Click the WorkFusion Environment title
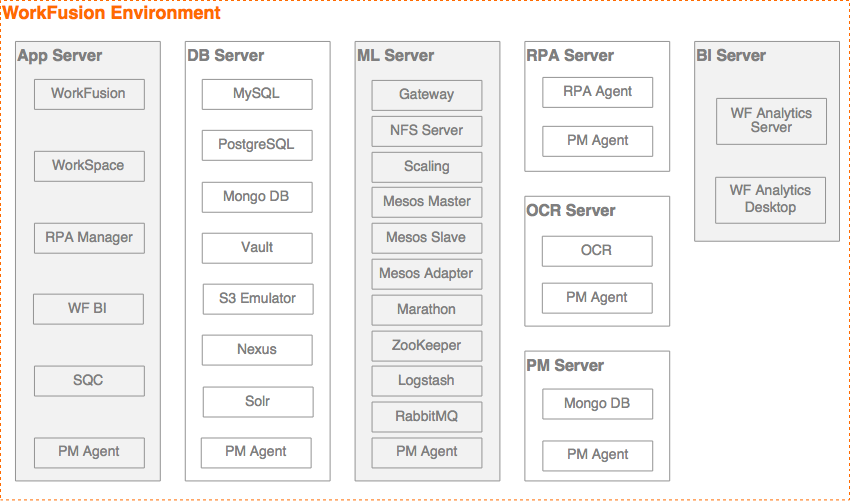This screenshot has height=502, width=850. coord(112,12)
